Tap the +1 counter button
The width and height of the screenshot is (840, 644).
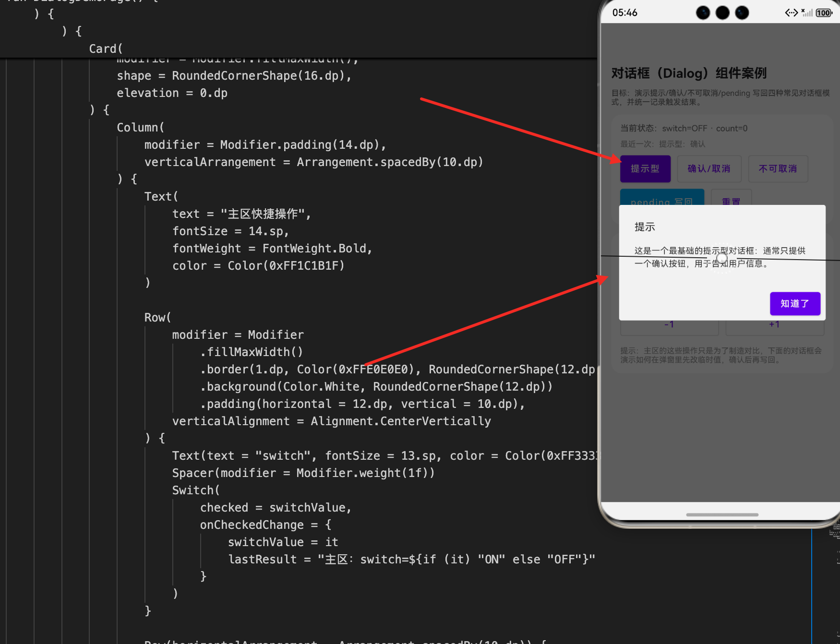tap(774, 327)
